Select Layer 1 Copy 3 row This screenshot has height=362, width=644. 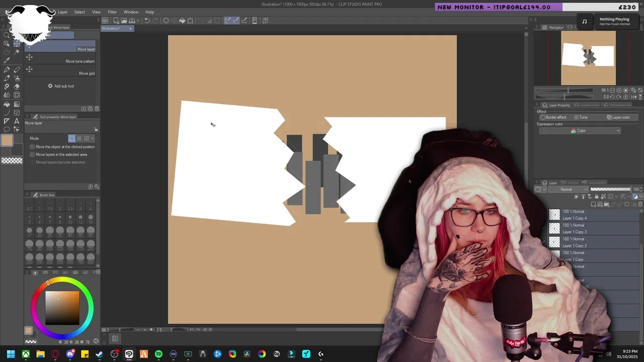tap(594, 229)
